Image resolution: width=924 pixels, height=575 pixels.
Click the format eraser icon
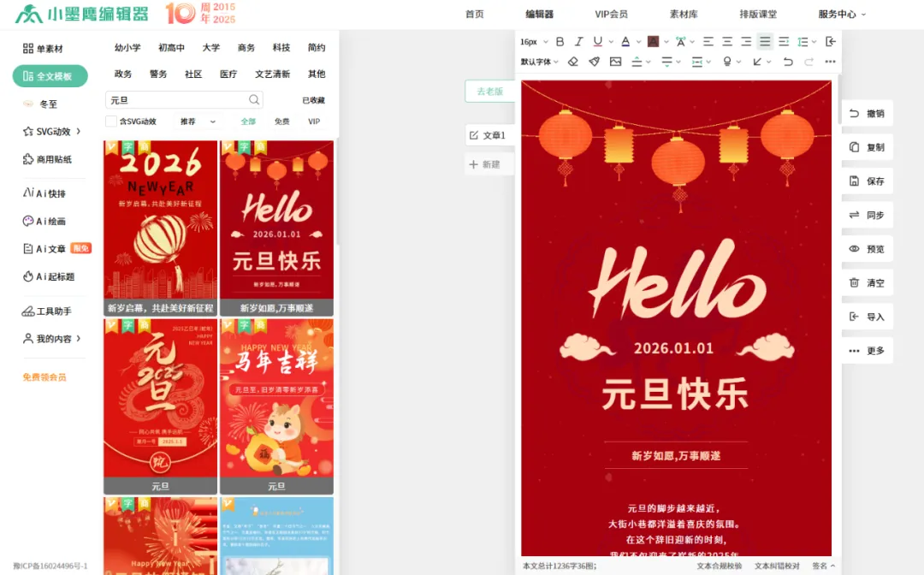pyautogui.click(x=573, y=61)
